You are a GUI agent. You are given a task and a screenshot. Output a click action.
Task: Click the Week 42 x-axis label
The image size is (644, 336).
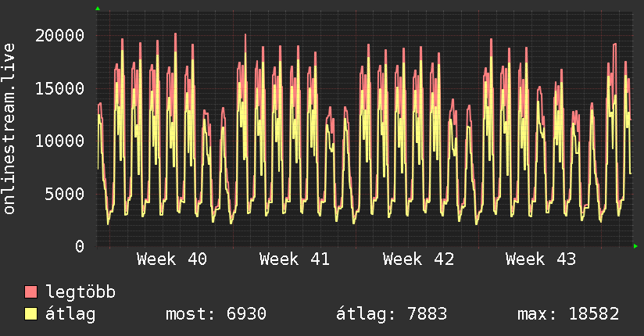pos(418,259)
